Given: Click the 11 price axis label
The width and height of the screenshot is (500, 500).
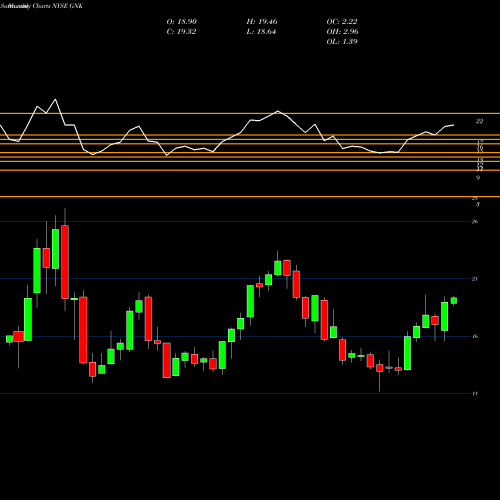Looking at the screenshot, I should pos(475,393).
